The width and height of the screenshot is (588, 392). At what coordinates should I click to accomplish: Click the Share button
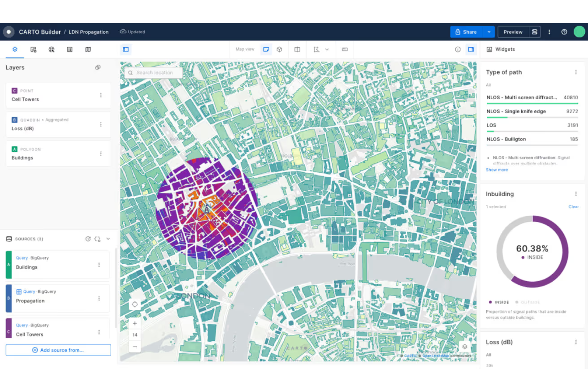pos(466,32)
